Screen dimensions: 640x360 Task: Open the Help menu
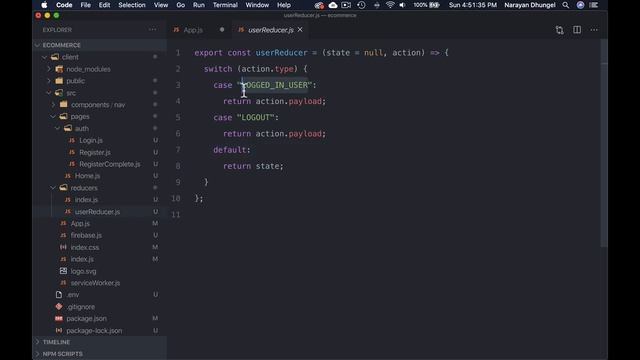point(284,5)
